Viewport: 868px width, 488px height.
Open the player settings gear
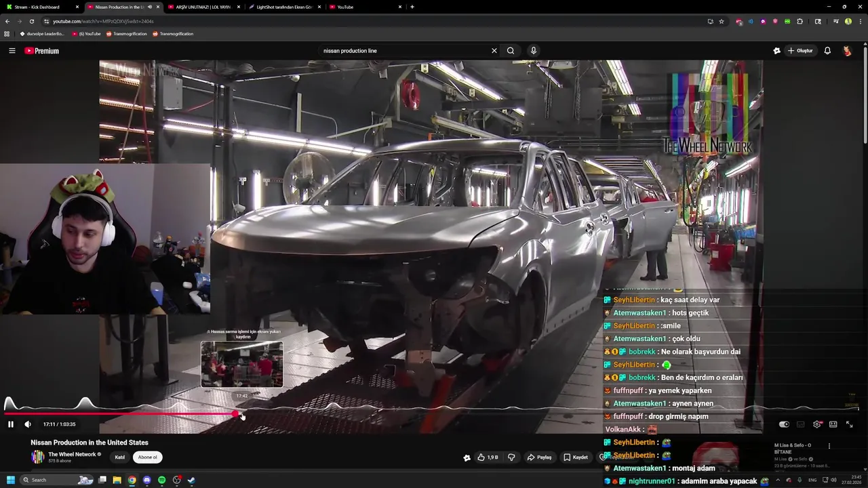point(817,424)
